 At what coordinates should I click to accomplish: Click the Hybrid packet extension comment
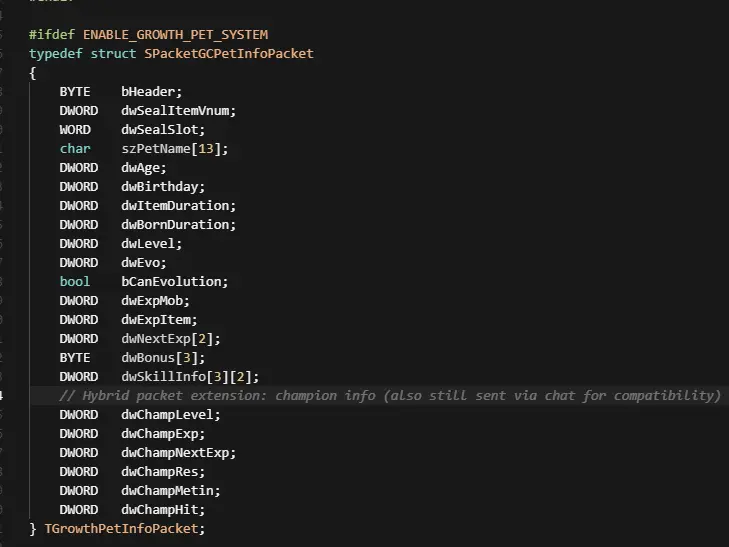pos(390,395)
